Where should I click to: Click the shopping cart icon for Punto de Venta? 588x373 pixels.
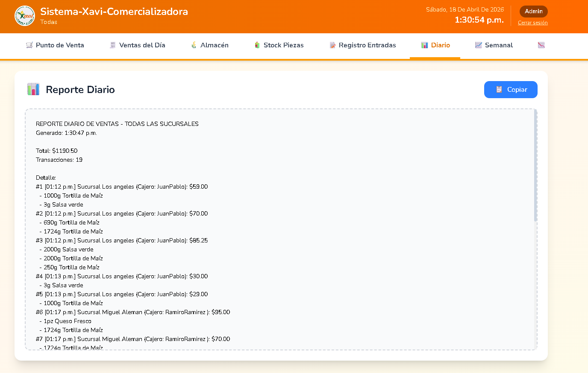[x=29, y=45]
